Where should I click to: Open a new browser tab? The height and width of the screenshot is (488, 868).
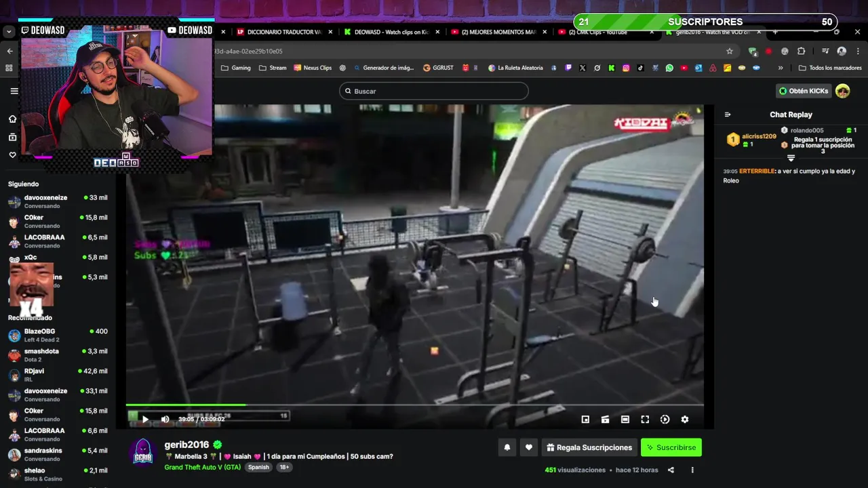775,32
